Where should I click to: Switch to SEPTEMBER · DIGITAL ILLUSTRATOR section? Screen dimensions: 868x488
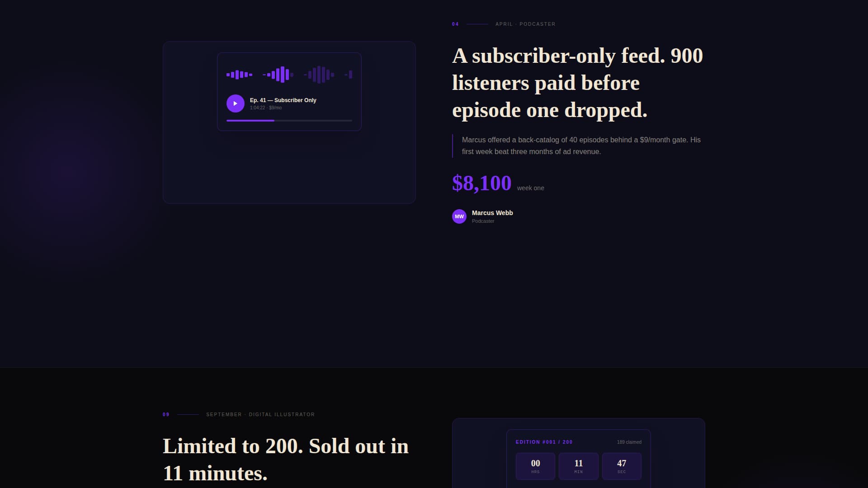[260, 414]
